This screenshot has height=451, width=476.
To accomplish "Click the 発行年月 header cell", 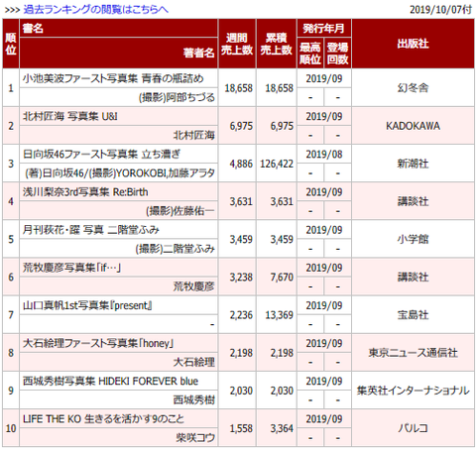I will pos(324,28).
